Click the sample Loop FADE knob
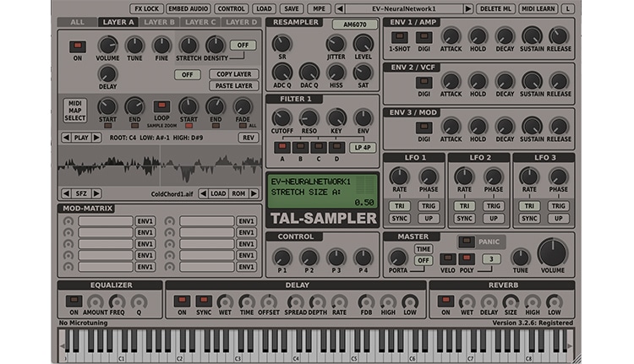Viewport: 634px width, 364px height. point(243,107)
